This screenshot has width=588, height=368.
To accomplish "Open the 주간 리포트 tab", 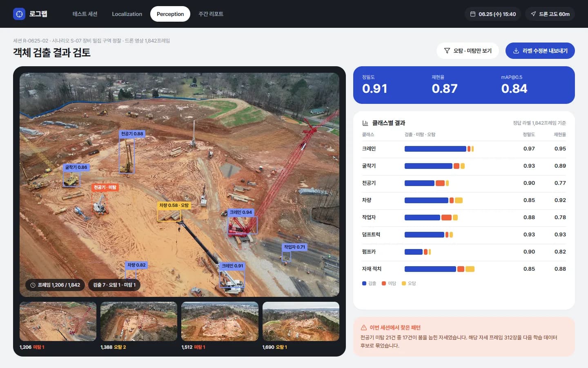I will [x=211, y=14].
